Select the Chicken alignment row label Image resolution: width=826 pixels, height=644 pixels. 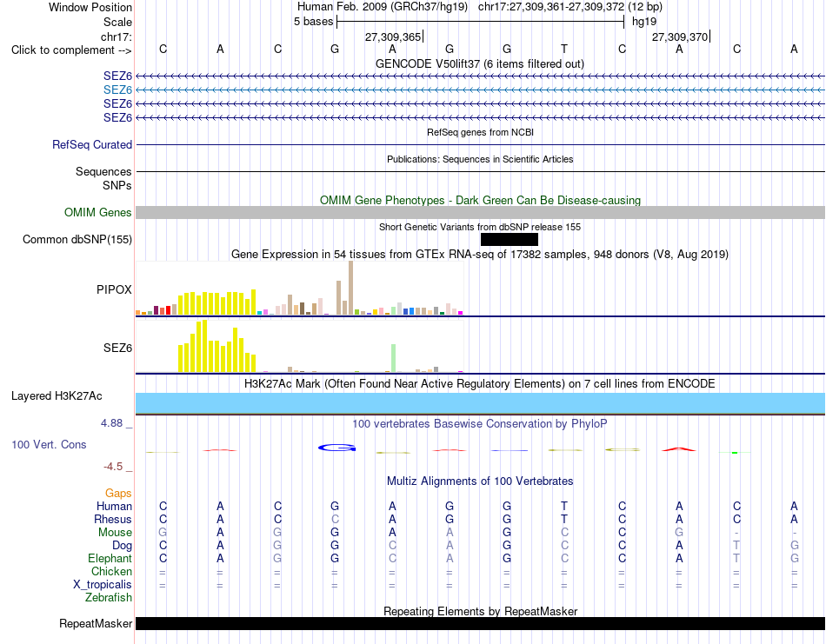click(x=111, y=572)
